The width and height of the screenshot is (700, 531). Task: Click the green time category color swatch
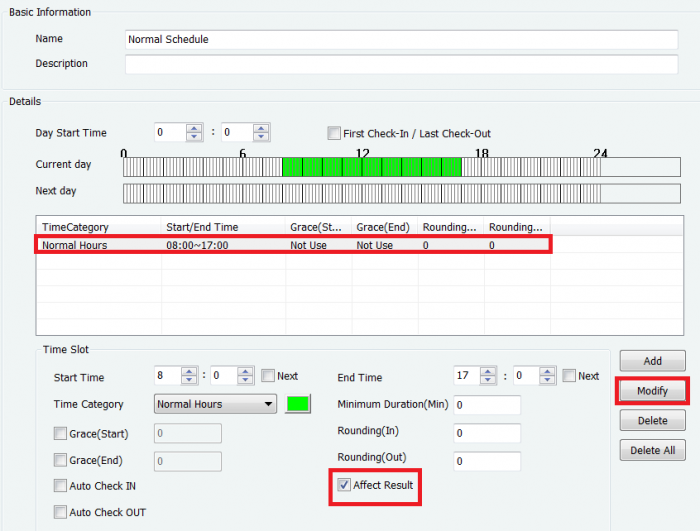298,405
